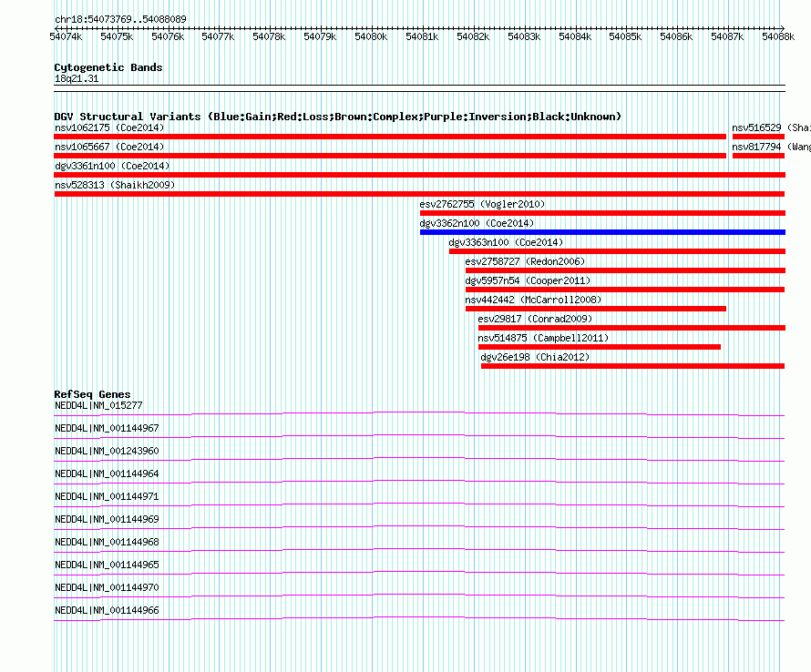This screenshot has width=811, height=672.
Task: Open transcript NEDD4L|NM_015277
Action: (x=98, y=406)
